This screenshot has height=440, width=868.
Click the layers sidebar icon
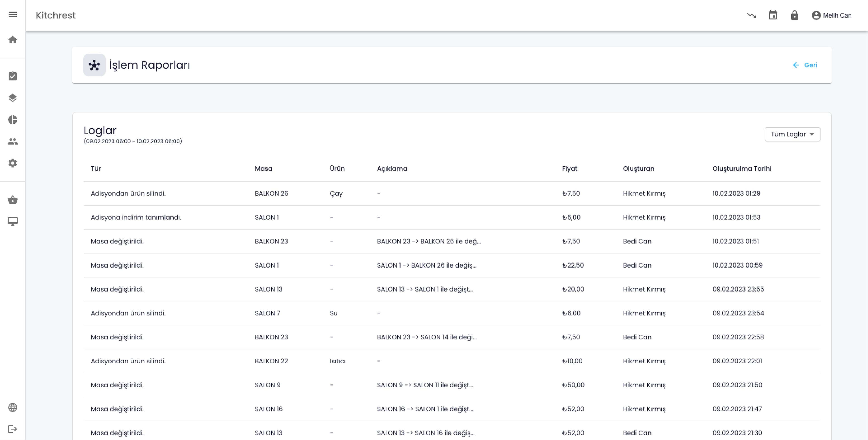click(12, 98)
